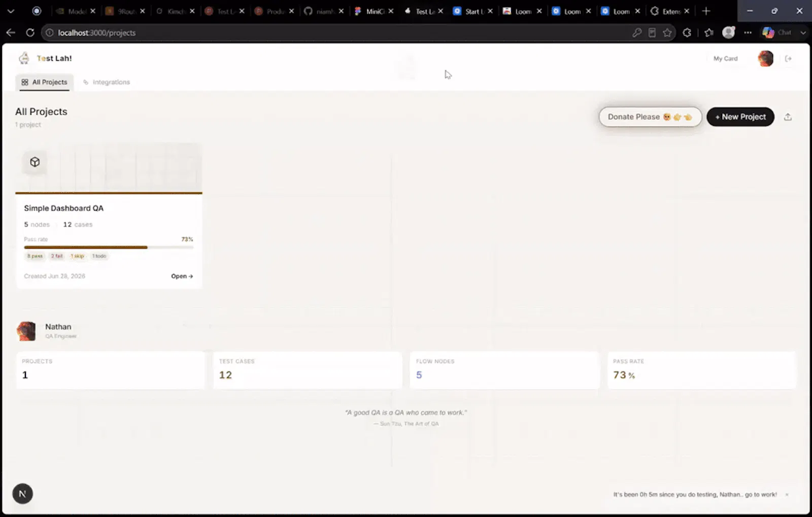Click the My Card link

tap(725, 58)
